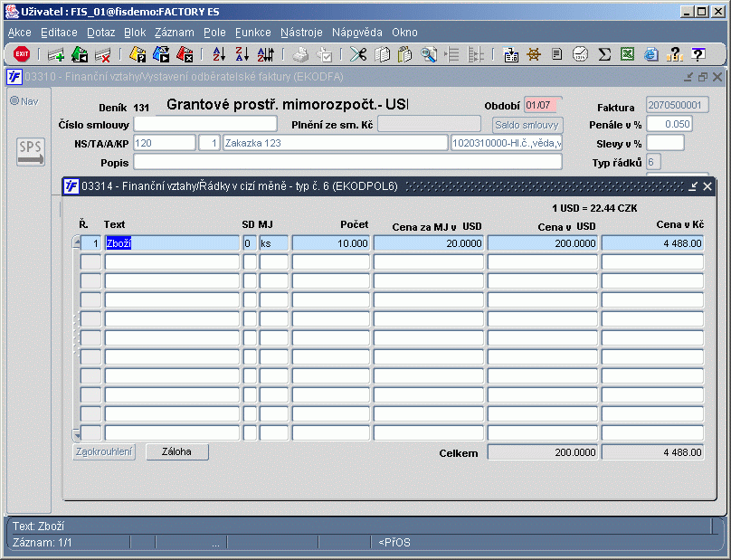Click the Záloha button
The width and height of the screenshot is (731, 560).
click(177, 451)
